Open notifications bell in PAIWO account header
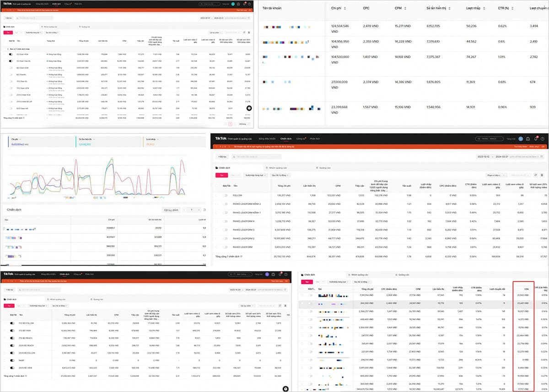 [535, 139]
